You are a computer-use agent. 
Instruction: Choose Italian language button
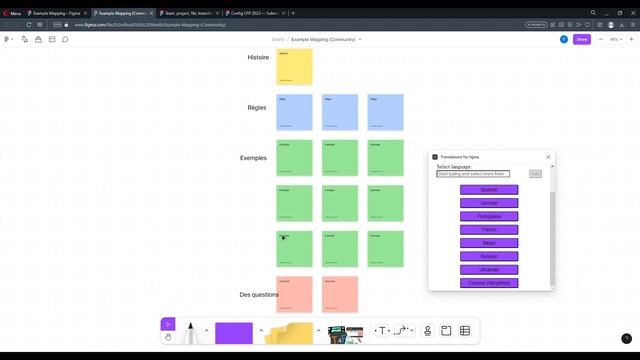(489, 243)
